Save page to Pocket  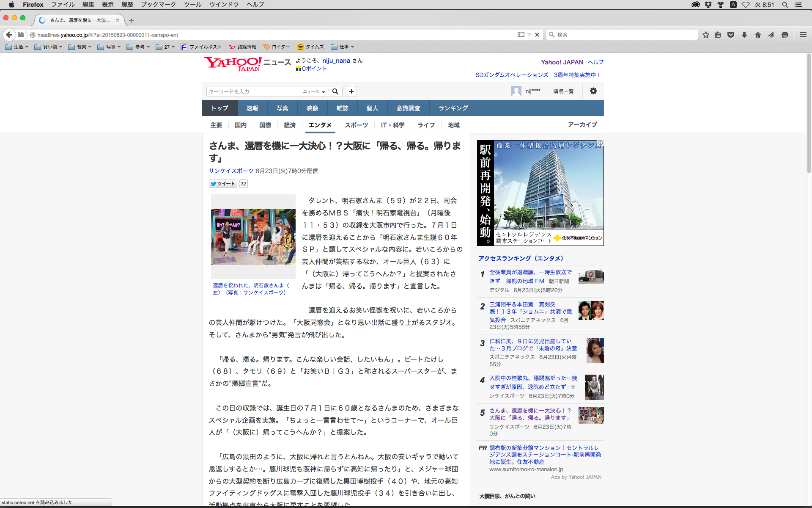(730, 35)
